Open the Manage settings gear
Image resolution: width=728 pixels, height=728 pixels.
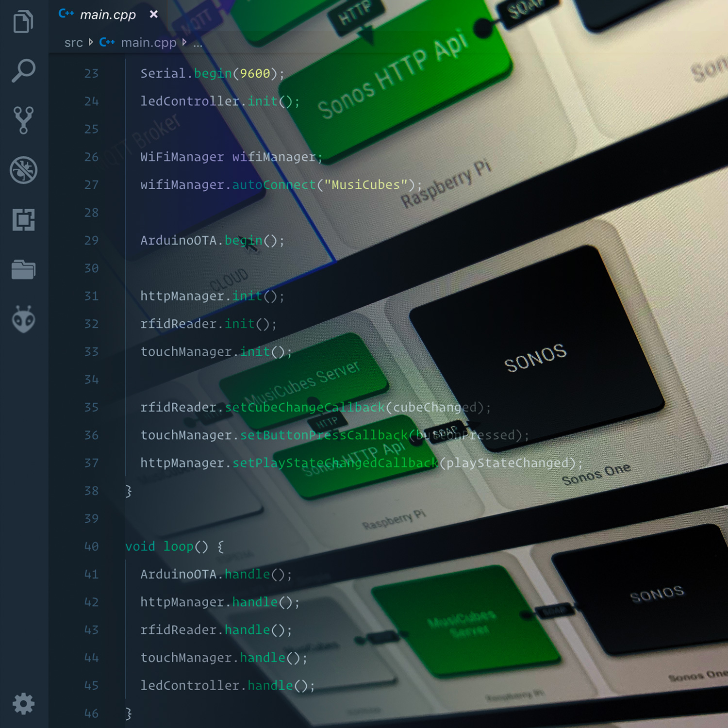(23, 703)
